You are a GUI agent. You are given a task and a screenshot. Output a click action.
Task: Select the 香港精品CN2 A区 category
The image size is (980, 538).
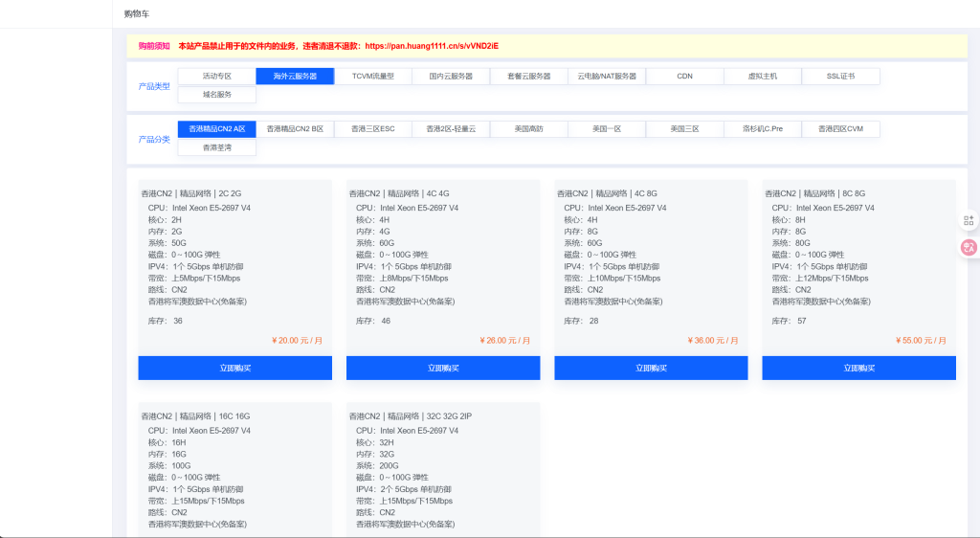(x=217, y=128)
